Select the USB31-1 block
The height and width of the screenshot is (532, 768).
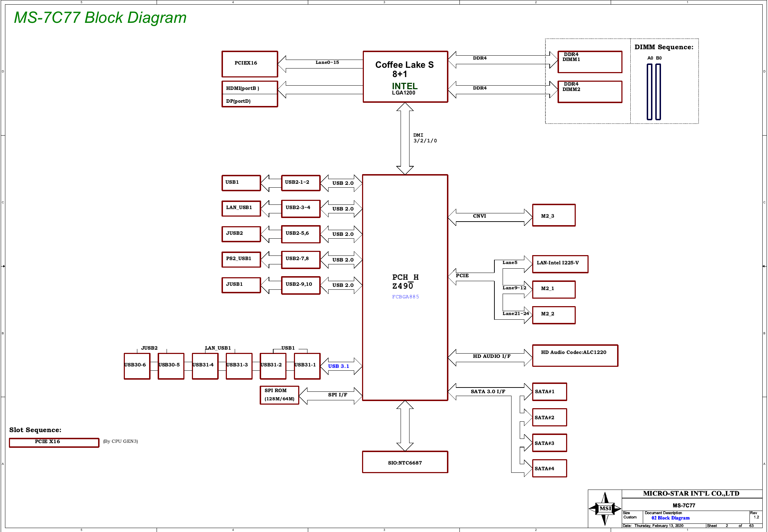tap(307, 366)
